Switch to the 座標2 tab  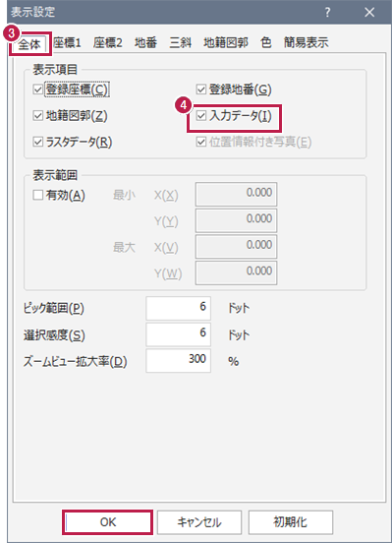click(108, 43)
